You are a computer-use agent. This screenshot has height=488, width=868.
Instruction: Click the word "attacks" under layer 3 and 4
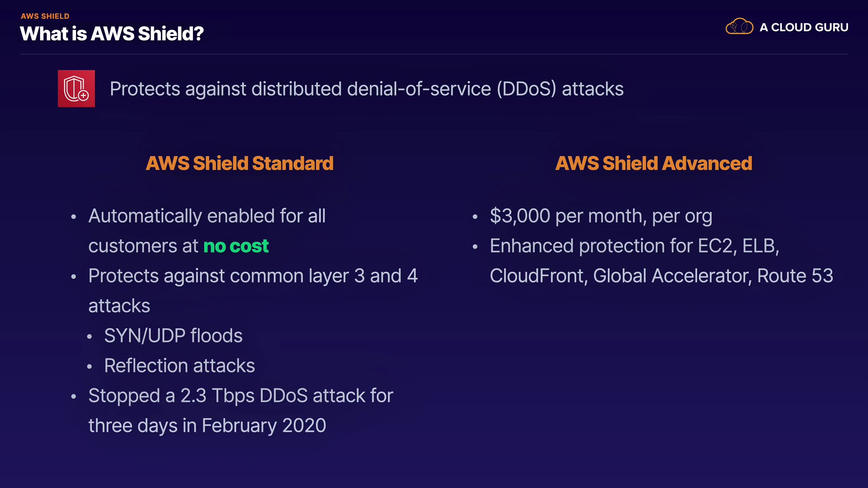[119, 306]
